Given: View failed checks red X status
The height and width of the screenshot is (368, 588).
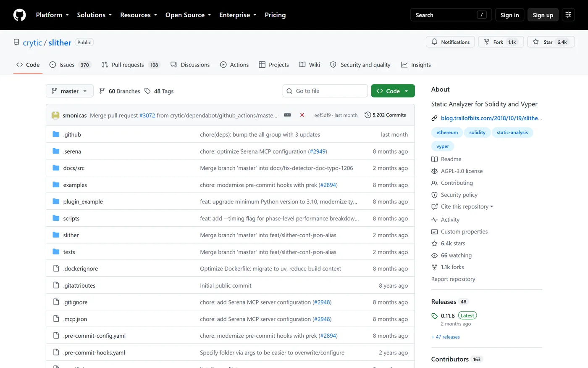Looking at the screenshot, I should tap(302, 115).
